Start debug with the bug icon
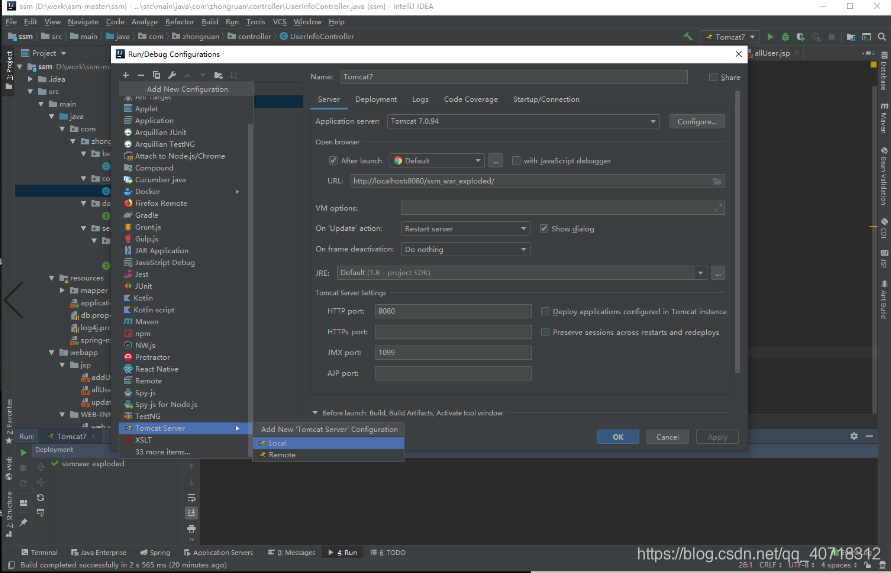Viewport: 891px width, 573px height. 785,36
